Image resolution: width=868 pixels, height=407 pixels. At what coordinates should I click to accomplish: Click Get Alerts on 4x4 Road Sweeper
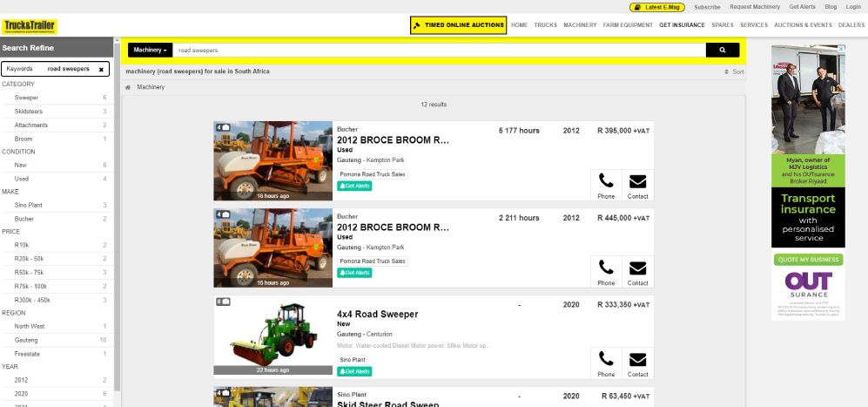(354, 371)
